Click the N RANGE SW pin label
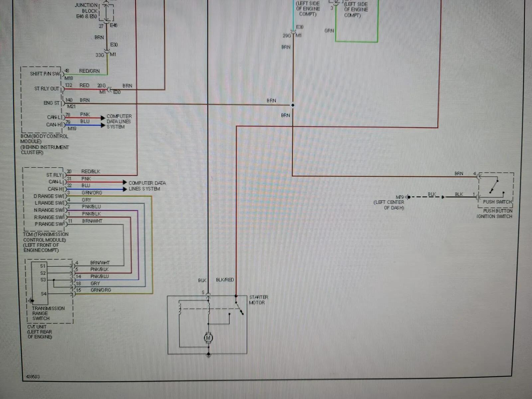 click(49, 210)
